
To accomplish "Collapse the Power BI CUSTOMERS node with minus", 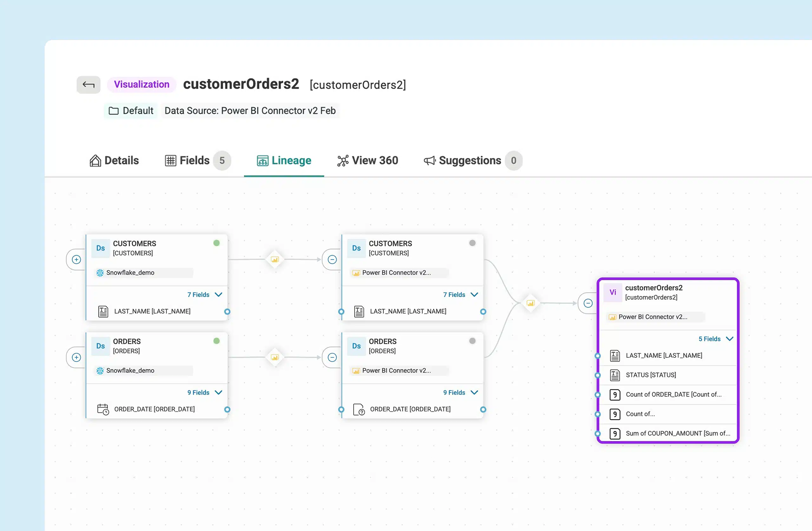I will (x=332, y=260).
